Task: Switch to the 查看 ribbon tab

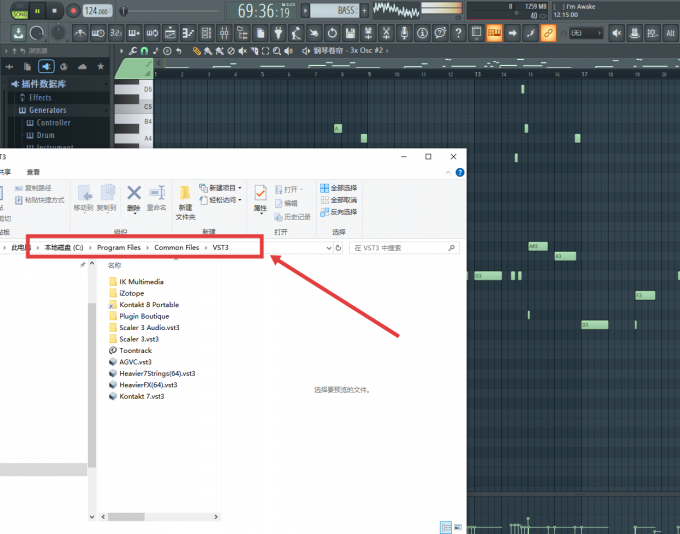Action: [33, 172]
